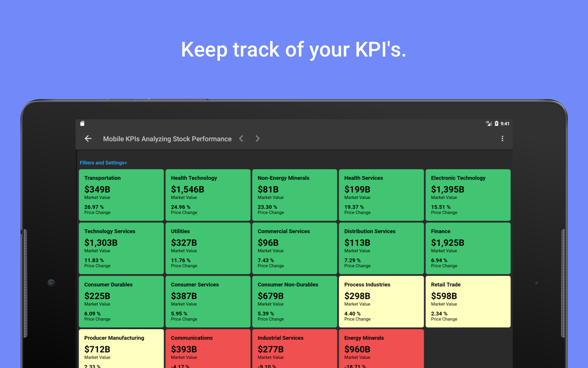
Task: Open the Retail Trade KPI card
Action: click(468, 301)
